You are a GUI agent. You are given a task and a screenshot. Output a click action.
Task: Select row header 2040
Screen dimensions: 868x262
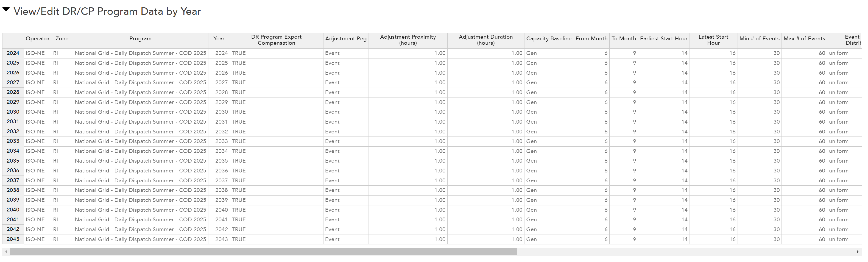click(x=13, y=210)
